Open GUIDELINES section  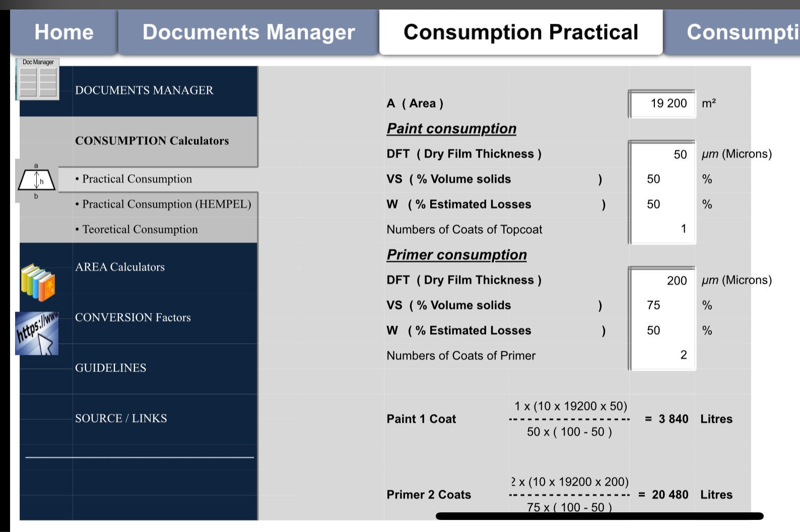point(111,368)
